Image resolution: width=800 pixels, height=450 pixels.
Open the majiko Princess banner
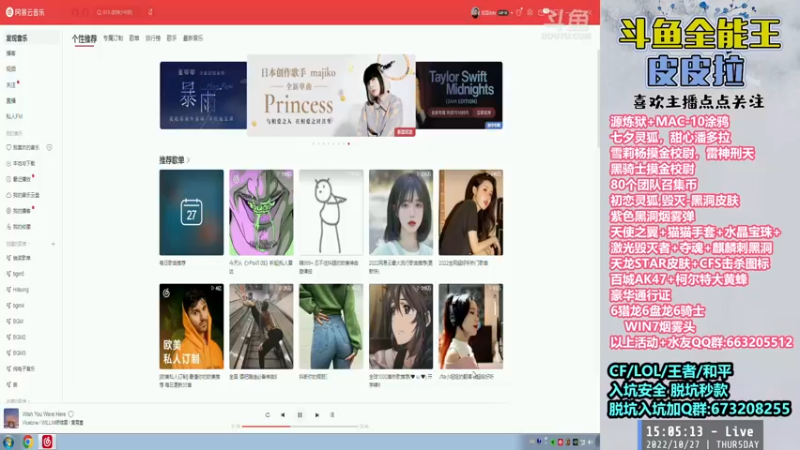coord(331,95)
